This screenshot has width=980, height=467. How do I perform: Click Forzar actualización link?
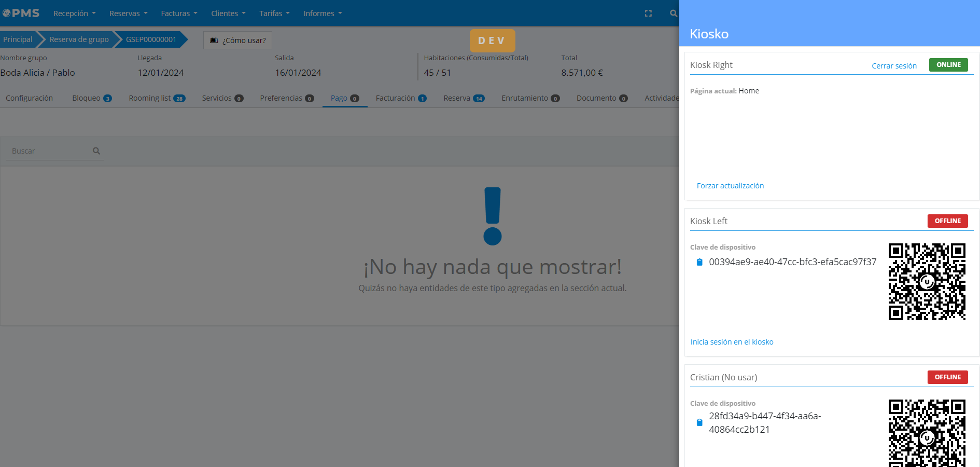pyautogui.click(x=730, y=186)
